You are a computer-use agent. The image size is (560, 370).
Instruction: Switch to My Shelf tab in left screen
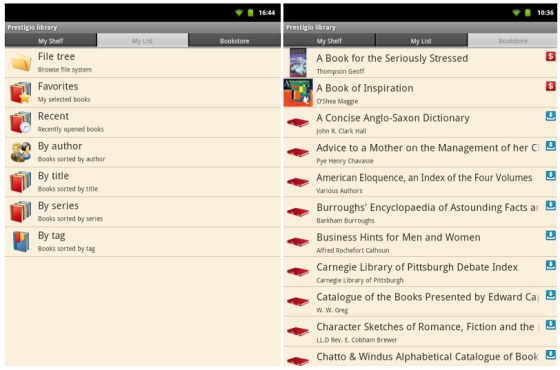coord(51,41)
